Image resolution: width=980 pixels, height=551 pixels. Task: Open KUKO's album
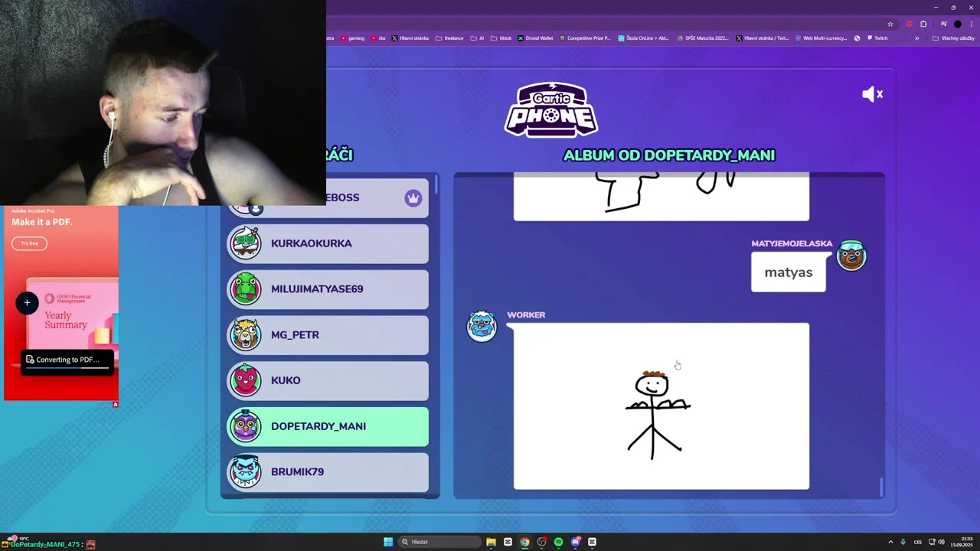(x=327, y=380)
